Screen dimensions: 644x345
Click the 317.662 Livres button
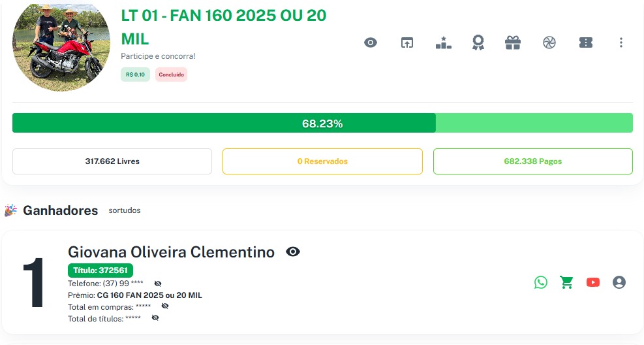tap(112, 161)
